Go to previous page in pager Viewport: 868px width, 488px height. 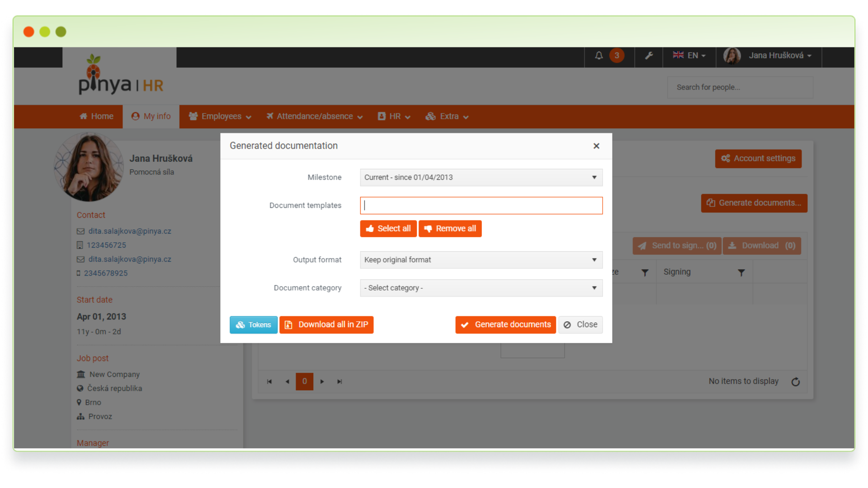click(x=287, y=382)
